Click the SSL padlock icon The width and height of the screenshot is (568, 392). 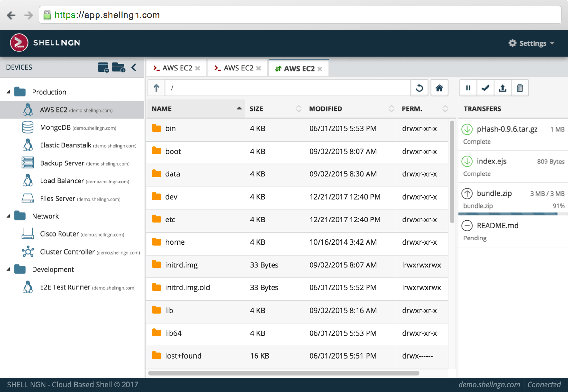point(47,14)
